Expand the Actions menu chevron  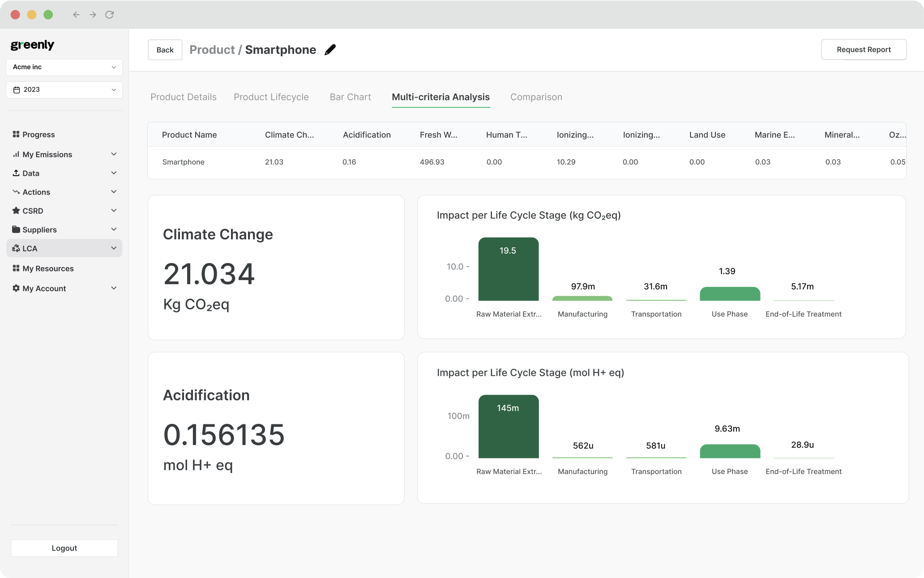pyautogui.click(x=114, y=192)
